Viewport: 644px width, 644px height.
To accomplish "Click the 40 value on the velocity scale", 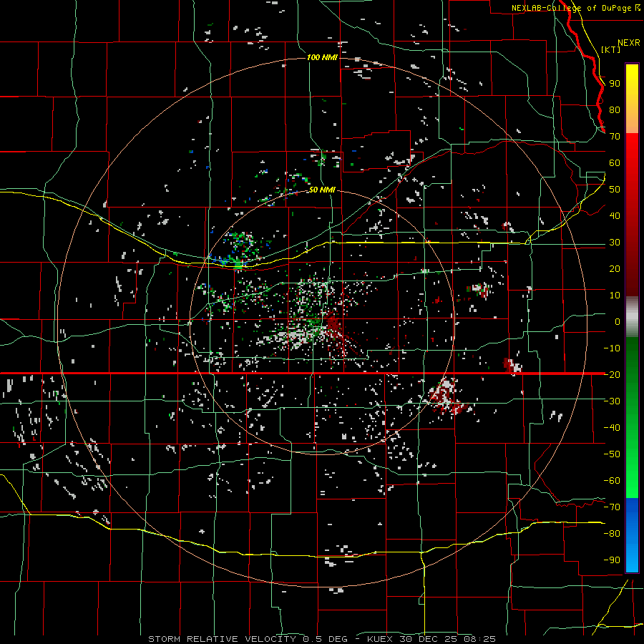I will pyautogui.click(x=615, y=215).
